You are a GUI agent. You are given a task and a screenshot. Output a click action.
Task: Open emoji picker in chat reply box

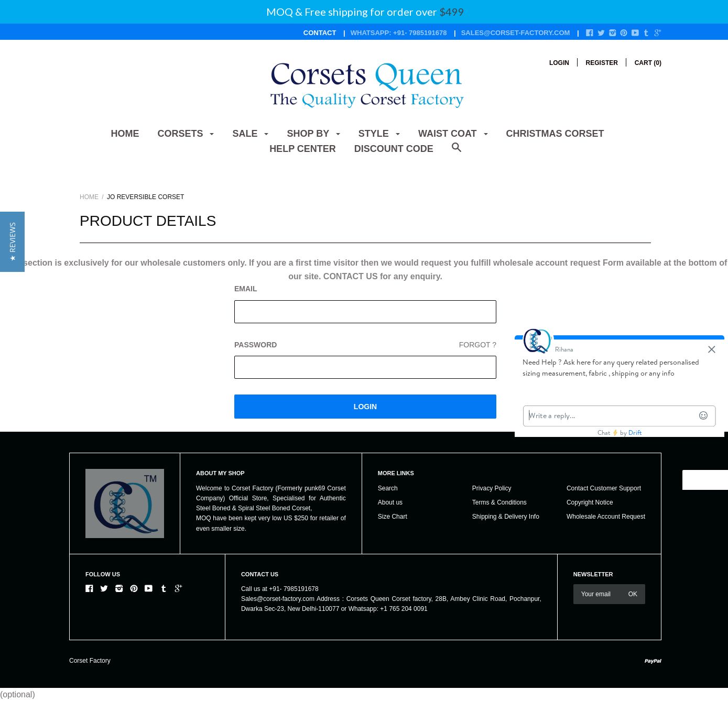point(703,415)
